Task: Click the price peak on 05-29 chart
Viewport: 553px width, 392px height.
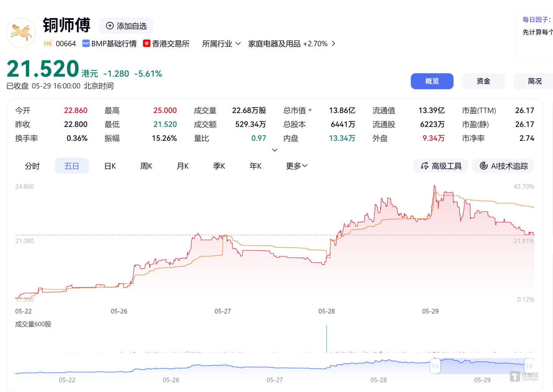Action: tap(435, 186)
